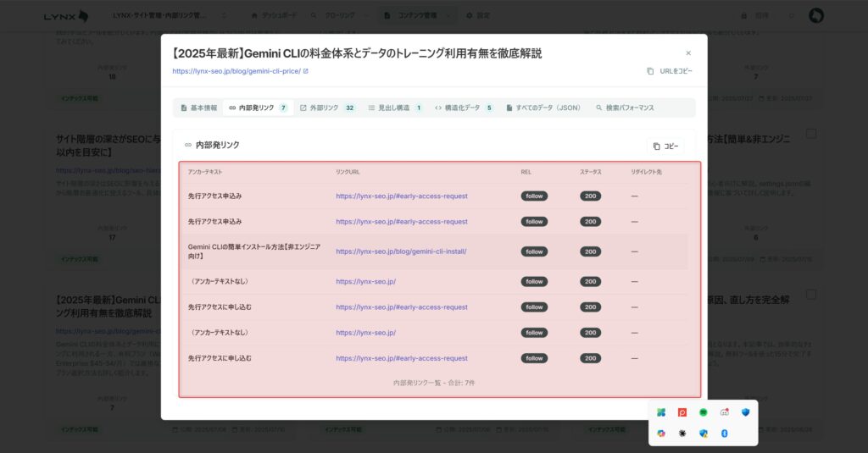Open the gemini-cli-install link URL

point(401,251)
